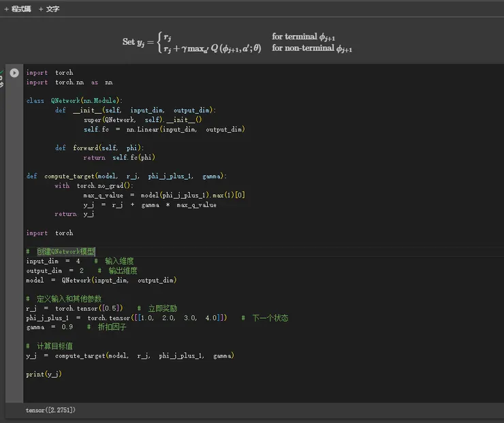Click the gamma = 0.9 line
The height and width of the screenshot is (423, 504).
point(49,327)
